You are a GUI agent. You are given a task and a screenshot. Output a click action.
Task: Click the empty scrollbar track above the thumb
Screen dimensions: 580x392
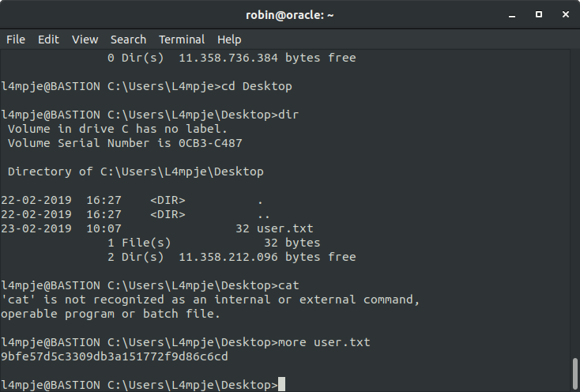click(575, 203)
